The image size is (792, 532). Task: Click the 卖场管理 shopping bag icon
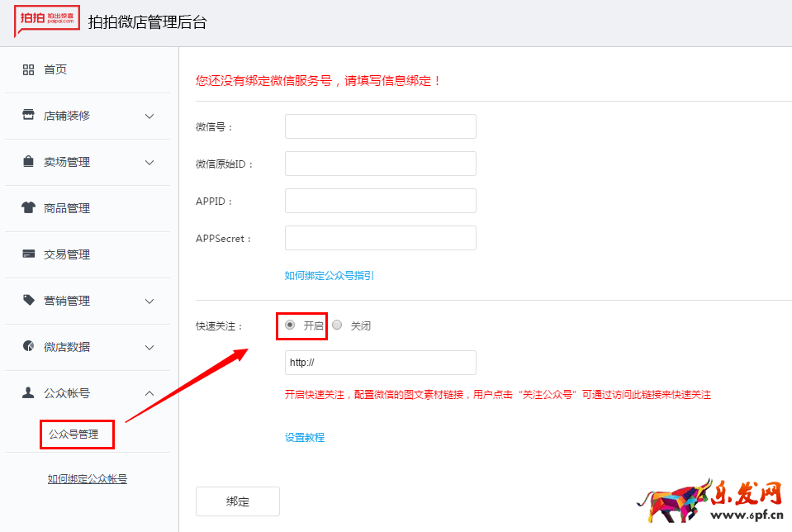coord(29,162)
